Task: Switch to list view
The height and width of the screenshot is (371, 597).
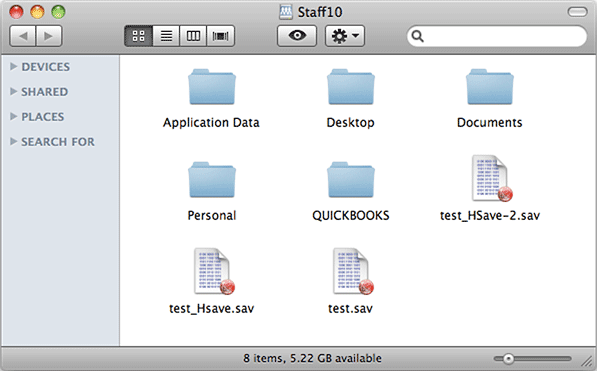Action: point(166,36)
